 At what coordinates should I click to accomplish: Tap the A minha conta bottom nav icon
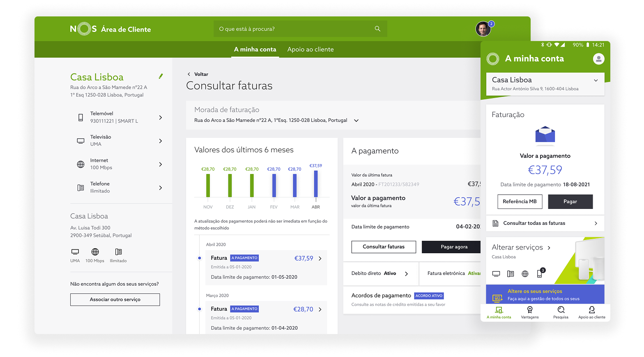click(x=499, y=310)
